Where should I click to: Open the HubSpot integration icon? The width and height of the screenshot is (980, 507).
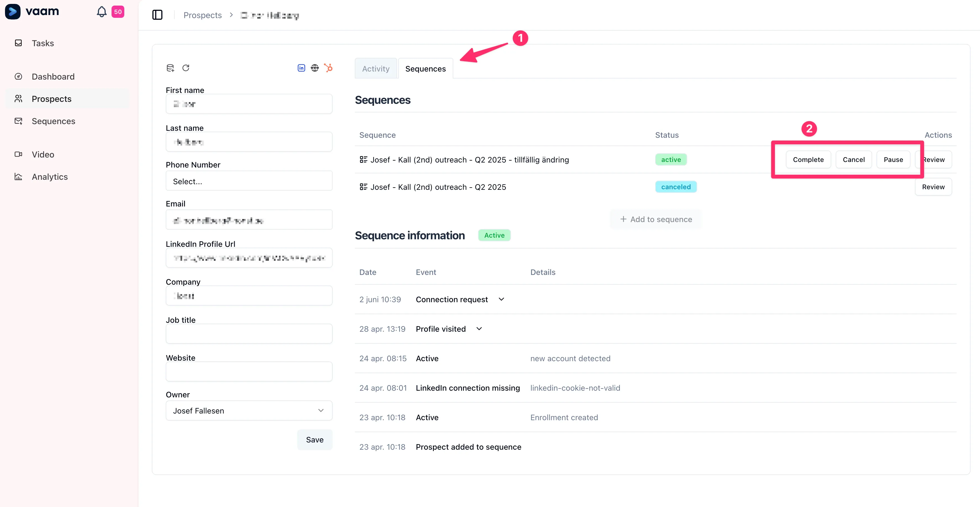click(x=328, y=67)
